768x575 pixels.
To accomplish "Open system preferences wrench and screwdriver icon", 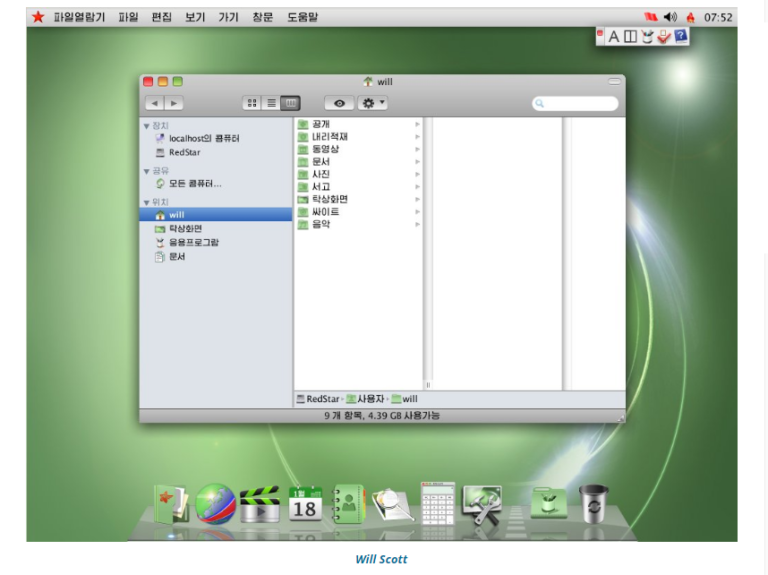I will [x=483, y=504].
